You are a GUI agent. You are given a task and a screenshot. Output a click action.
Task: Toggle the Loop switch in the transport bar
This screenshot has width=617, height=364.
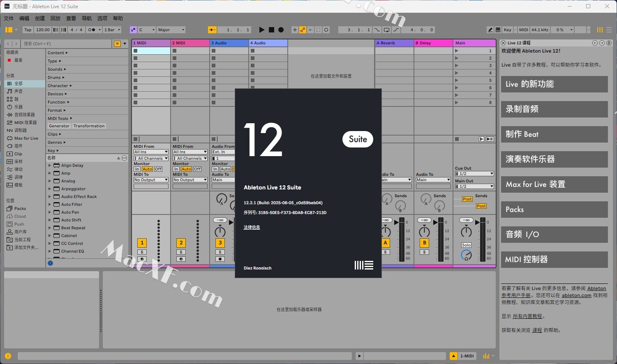tap(386, 30)
